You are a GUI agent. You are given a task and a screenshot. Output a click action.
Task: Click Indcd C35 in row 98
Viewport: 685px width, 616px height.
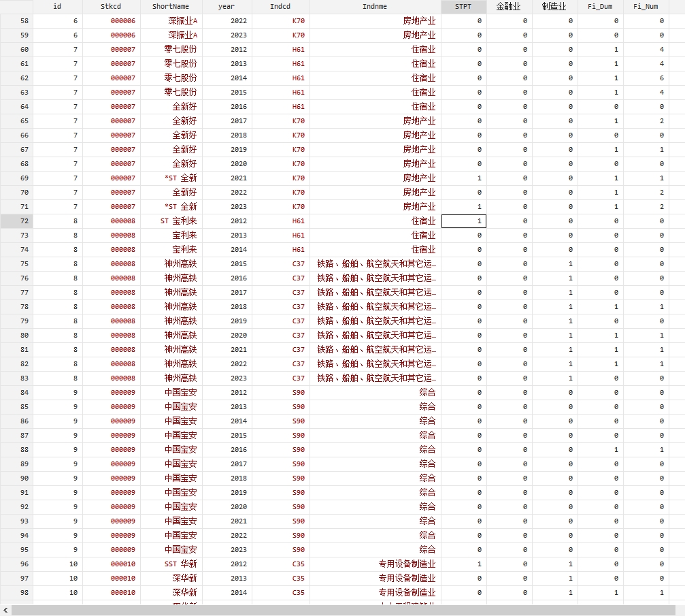click(x=299, y=593)
